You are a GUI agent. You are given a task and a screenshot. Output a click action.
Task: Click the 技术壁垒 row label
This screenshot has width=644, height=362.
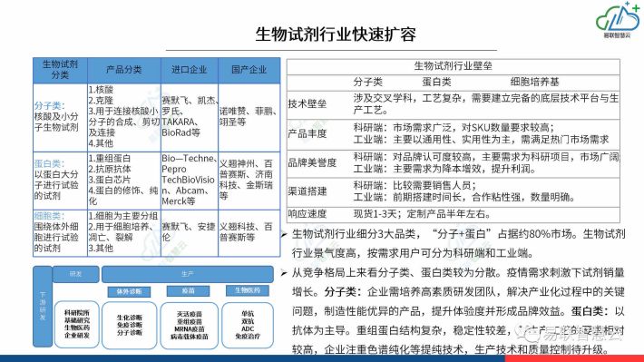(307, 104)
